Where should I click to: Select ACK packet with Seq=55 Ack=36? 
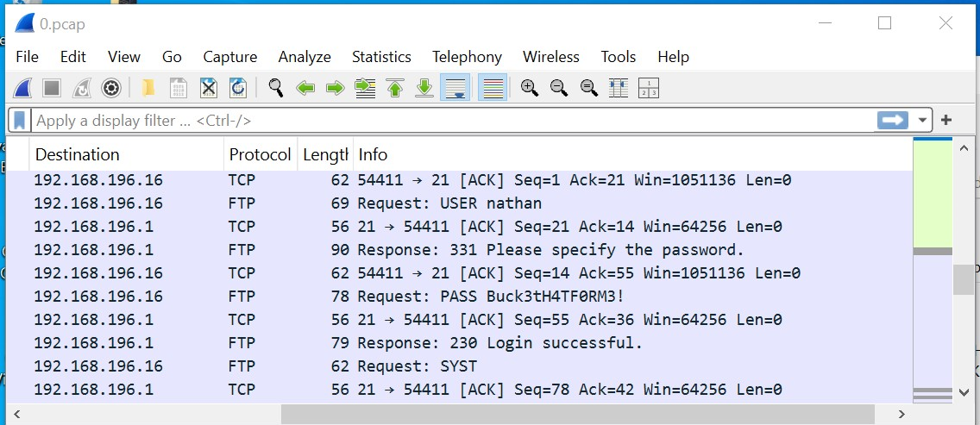pyautogui.click(x=459, y=319)
